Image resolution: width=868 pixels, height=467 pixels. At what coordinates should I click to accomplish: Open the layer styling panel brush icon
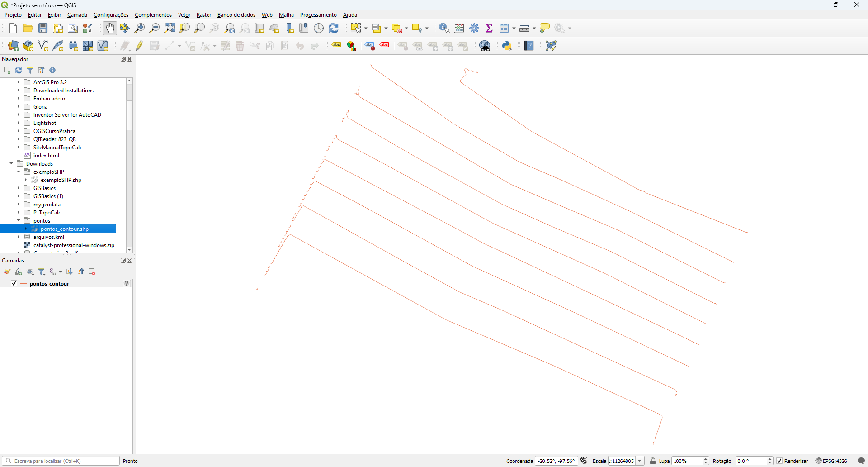point(7,272)
